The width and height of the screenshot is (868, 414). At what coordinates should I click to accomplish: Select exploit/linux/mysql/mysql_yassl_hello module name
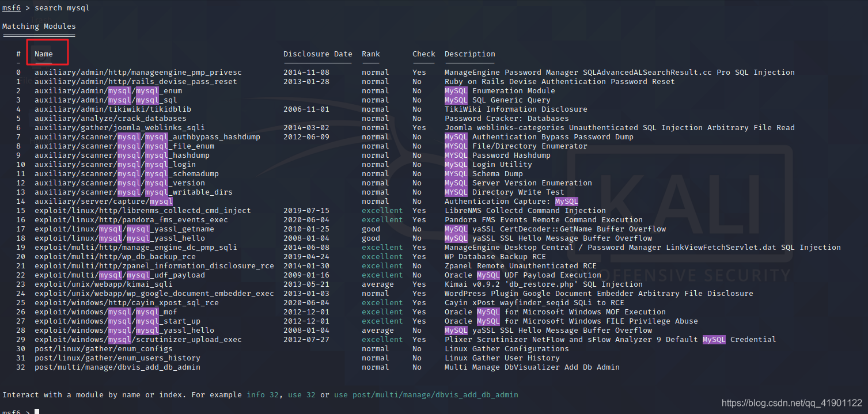(x=120, y=238)
